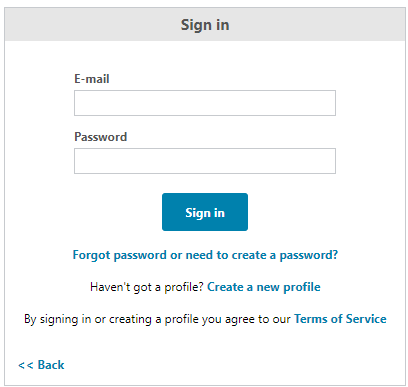The height and width of the screenshot is (387, 408).
Task: Select the box beneath the Password label
Action: [205, 161]
